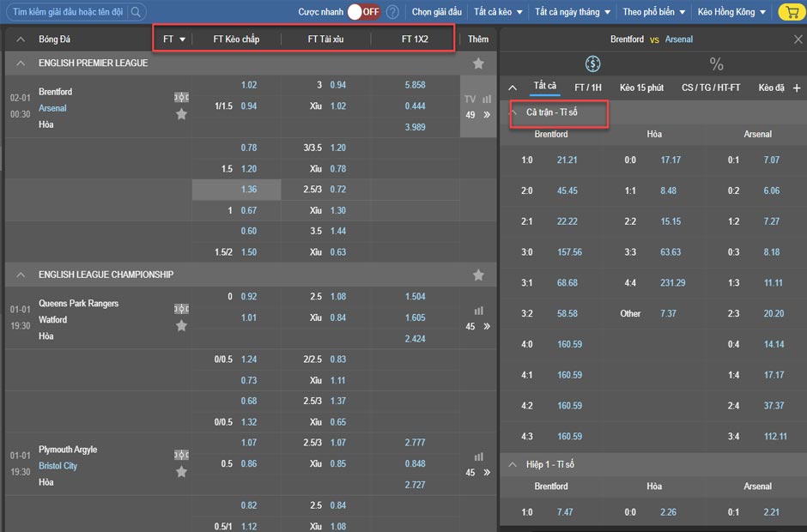807x532 pixels.
Task: Click the quick bet help question icon
Action: 392,12
